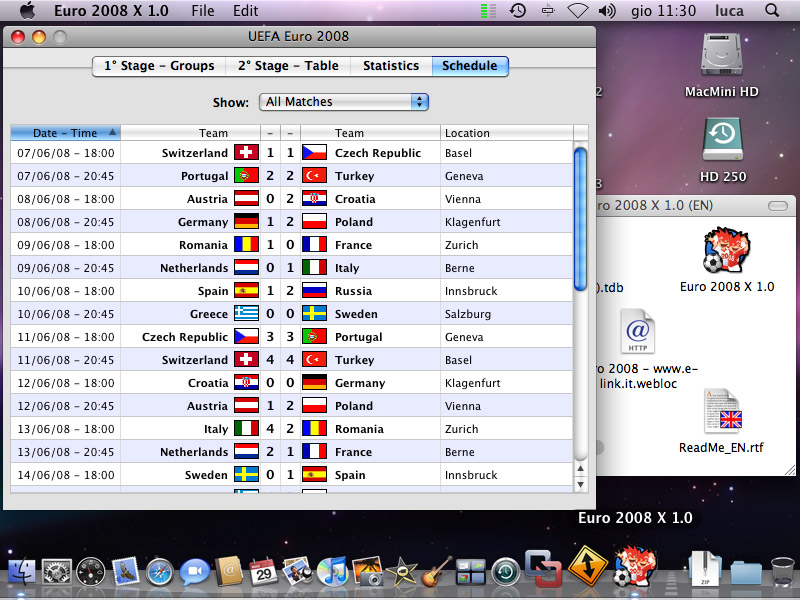The width and height of the screenshot is (800, 600).
Task: Open Spaces from the Dock
Action: (x=470, y=572)
